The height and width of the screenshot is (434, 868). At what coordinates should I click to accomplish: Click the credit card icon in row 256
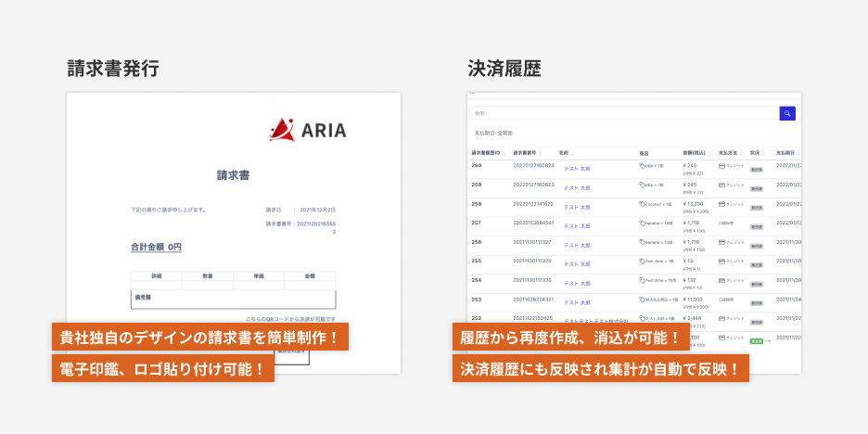click(x=721, y=242)
